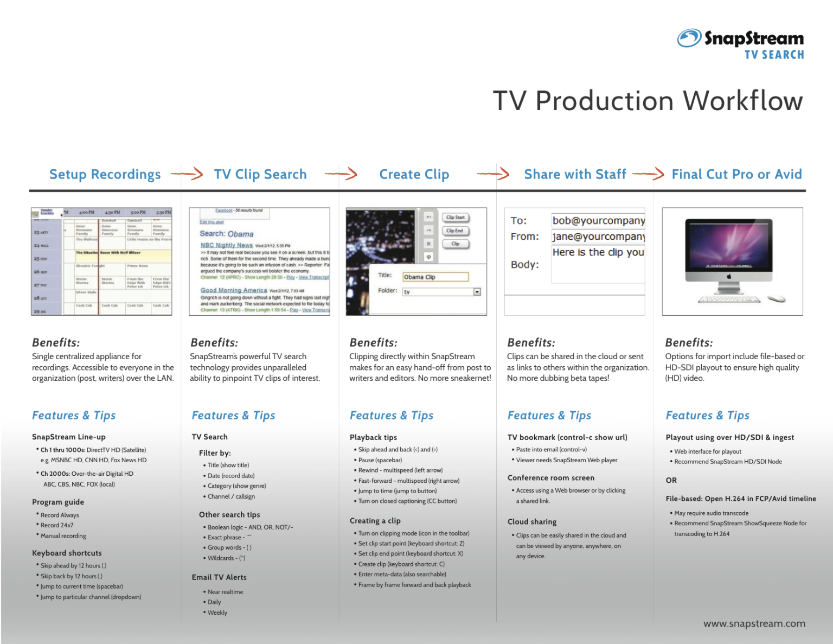
Task: Click the To field with bob@yourcompany
Action: click(x=598, y=220)
